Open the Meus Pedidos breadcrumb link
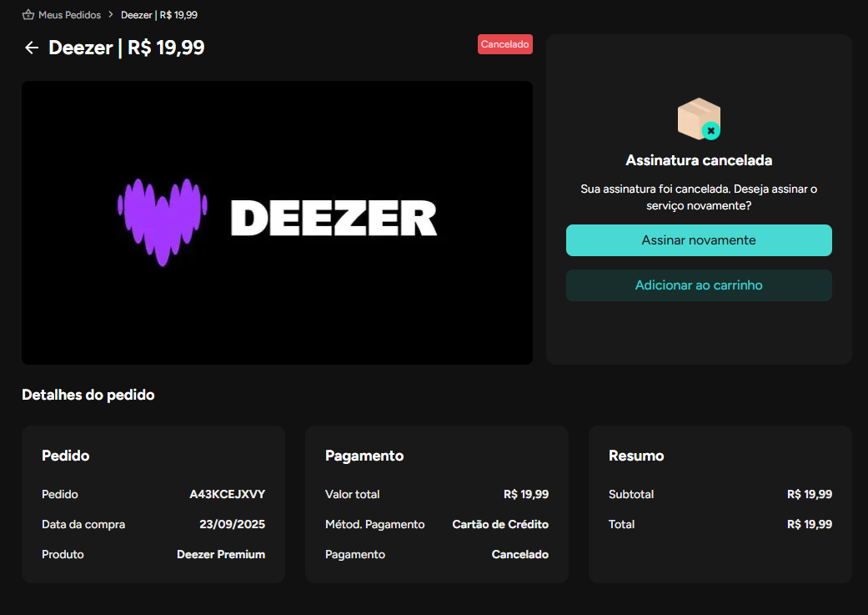The width and height of the screenshot is (868, 615). (69, 15)
